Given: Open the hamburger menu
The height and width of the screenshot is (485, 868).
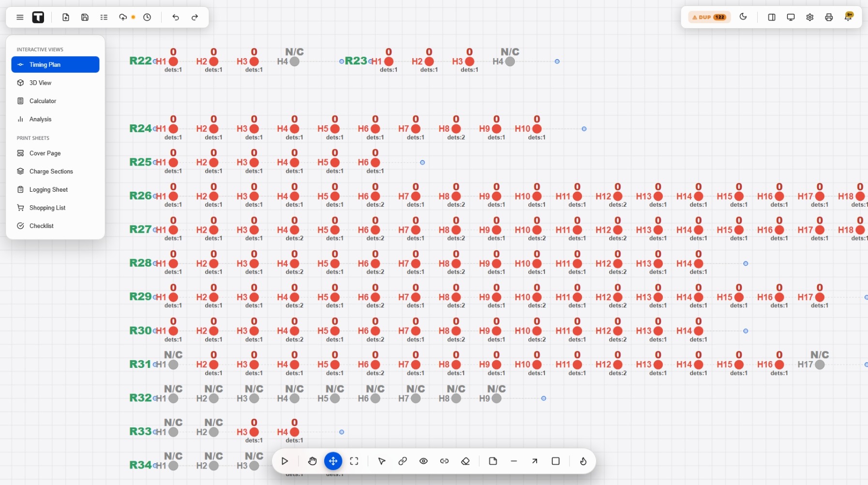Looking at the screenshot, I should point(20,17).
